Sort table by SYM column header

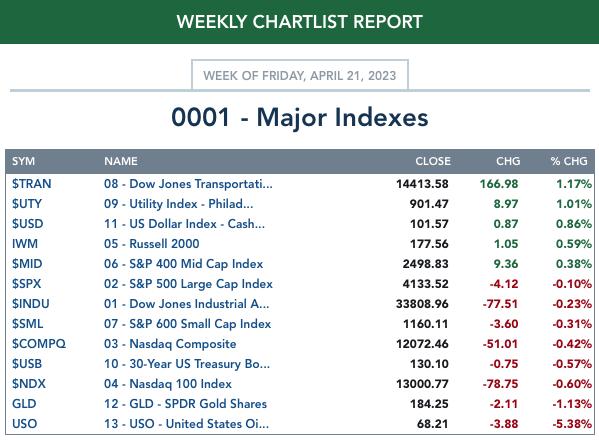point(23,161)
